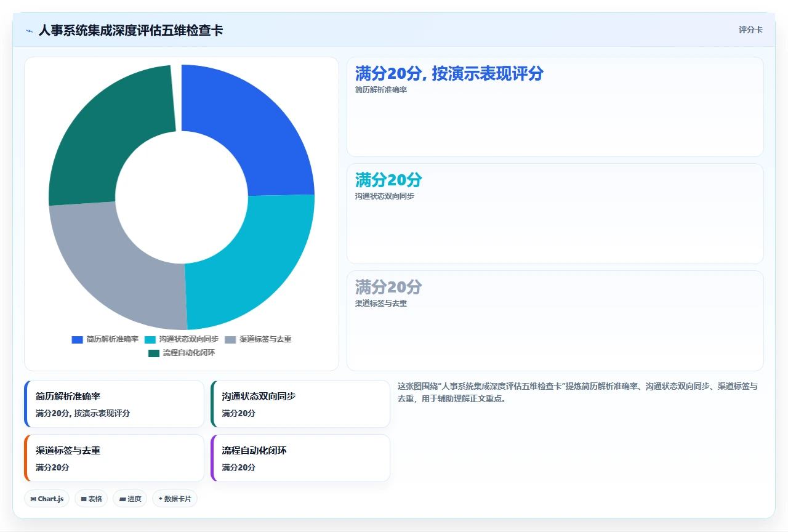Toggle the 流程自动化闭环 legend item

(x=182, y=353)
